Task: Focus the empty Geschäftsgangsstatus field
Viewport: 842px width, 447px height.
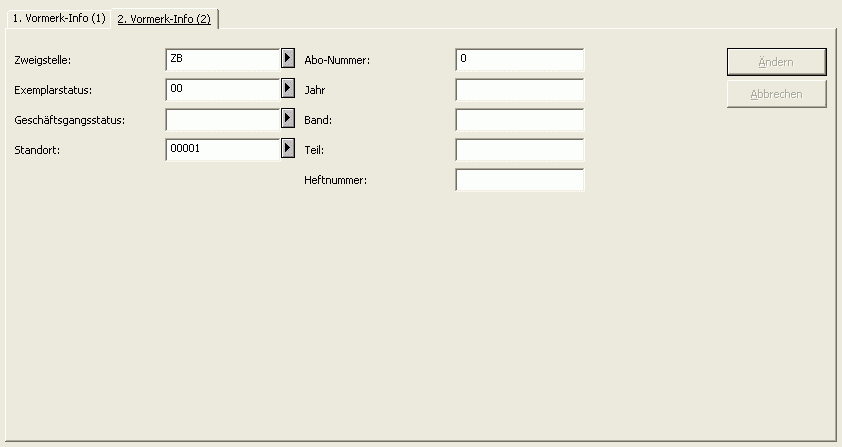Action: pos(223,119)
